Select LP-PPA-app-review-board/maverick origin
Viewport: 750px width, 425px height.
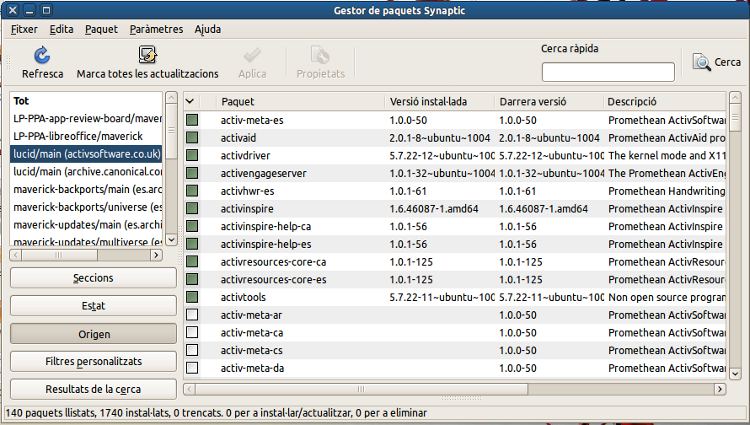(86, 119)
